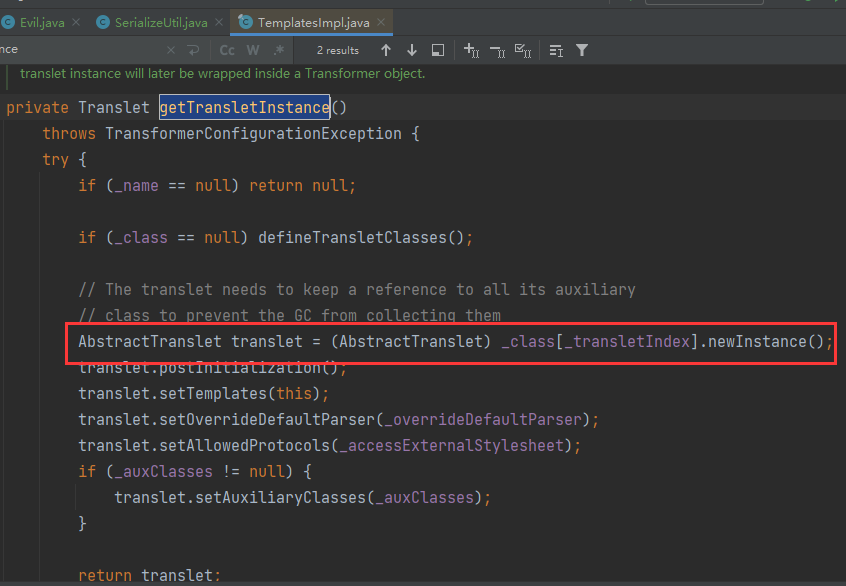Click the '2 results' search counter
This screenshot has width=846, height=586.
pos(338,50)
